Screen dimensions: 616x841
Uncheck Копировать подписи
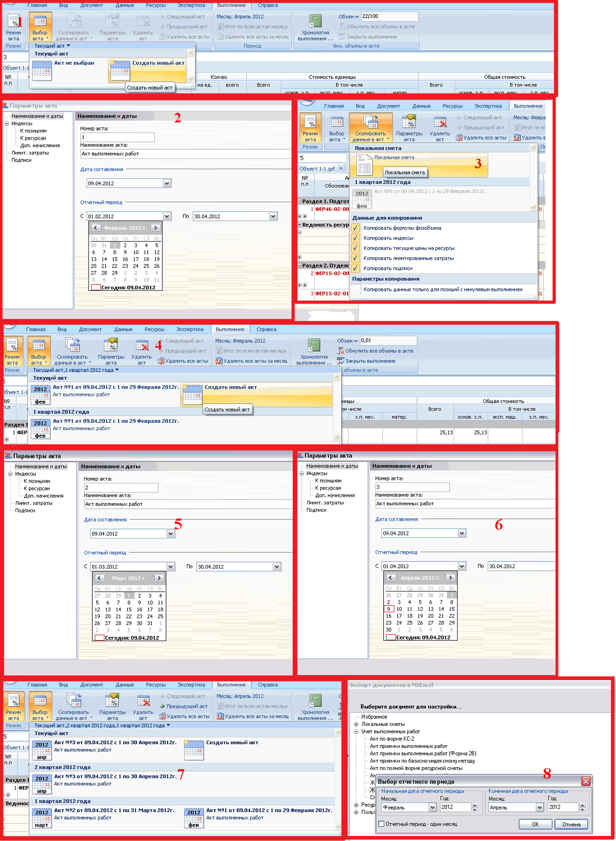pos(355,268)
